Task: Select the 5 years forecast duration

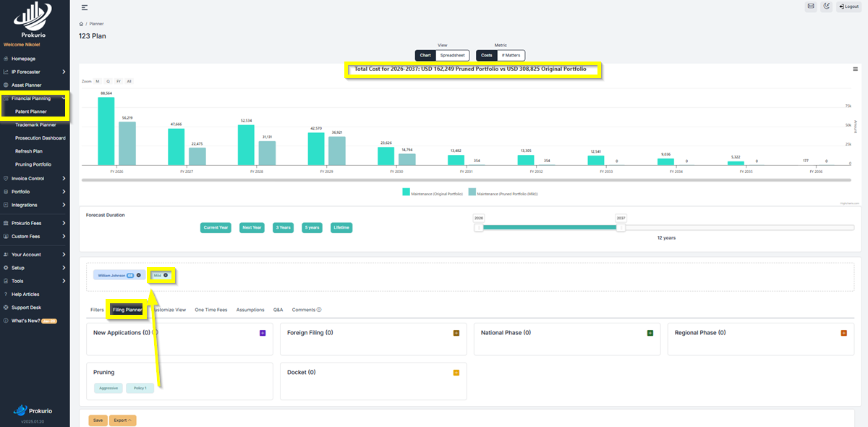Action: pos(312,227)
